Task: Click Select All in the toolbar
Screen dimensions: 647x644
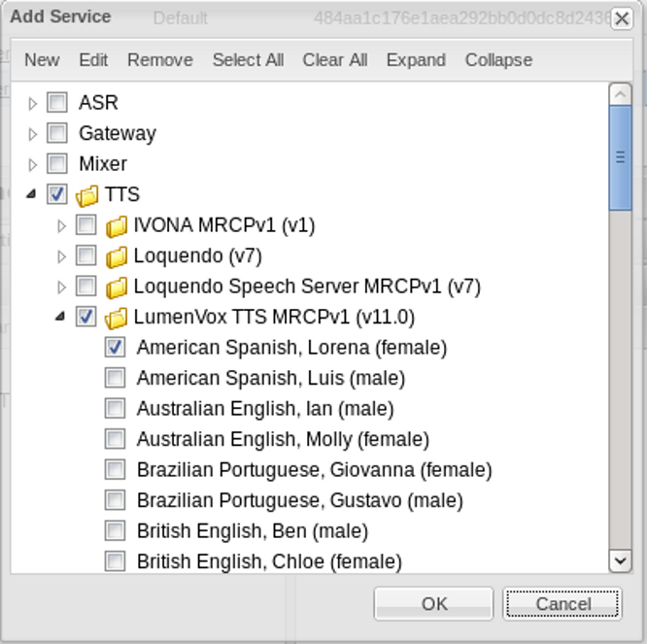Action: 248,60
